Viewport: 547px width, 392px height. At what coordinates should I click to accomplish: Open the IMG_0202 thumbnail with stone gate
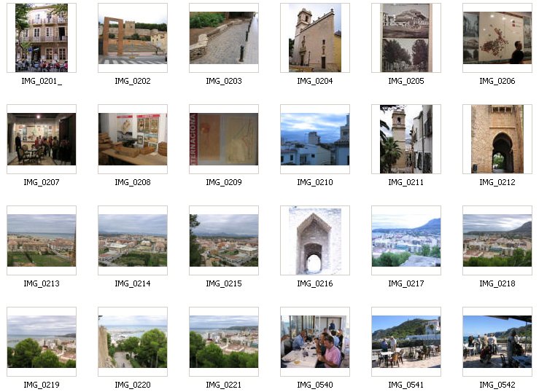[133, 38]
